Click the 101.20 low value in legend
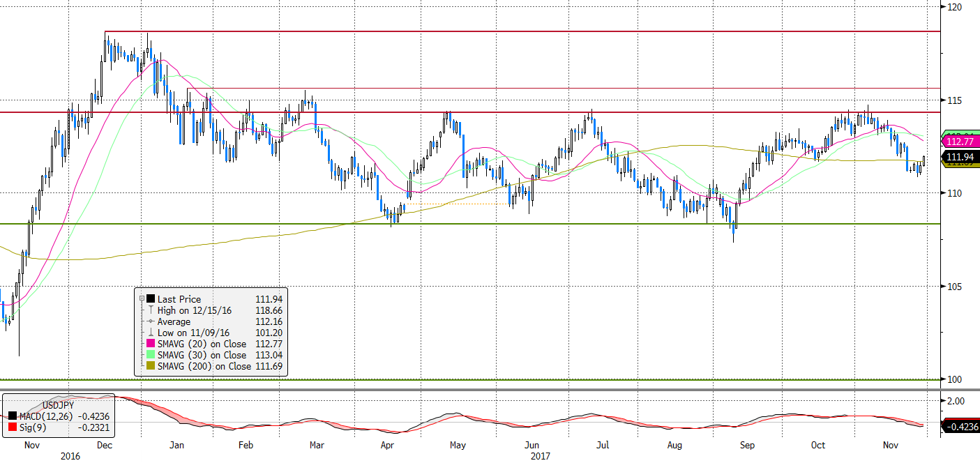The height and width of the screenshot is (463, 980). 269,333
